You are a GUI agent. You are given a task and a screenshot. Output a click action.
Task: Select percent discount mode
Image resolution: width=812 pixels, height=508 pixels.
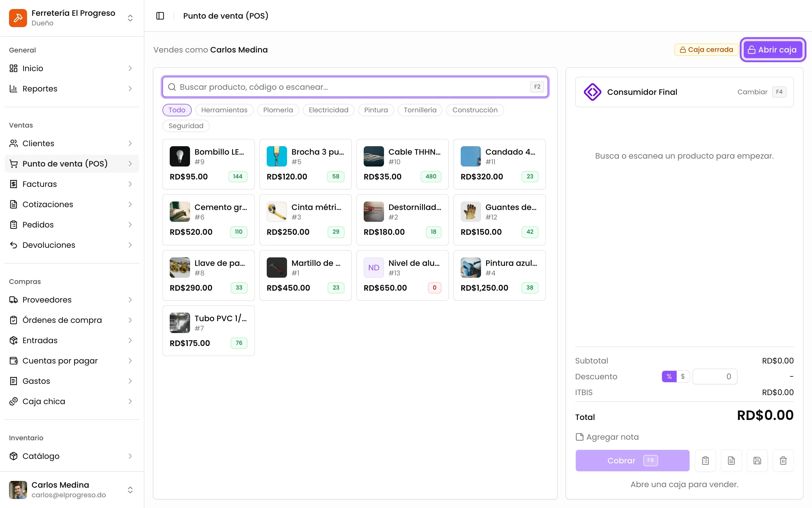point(669,376)
